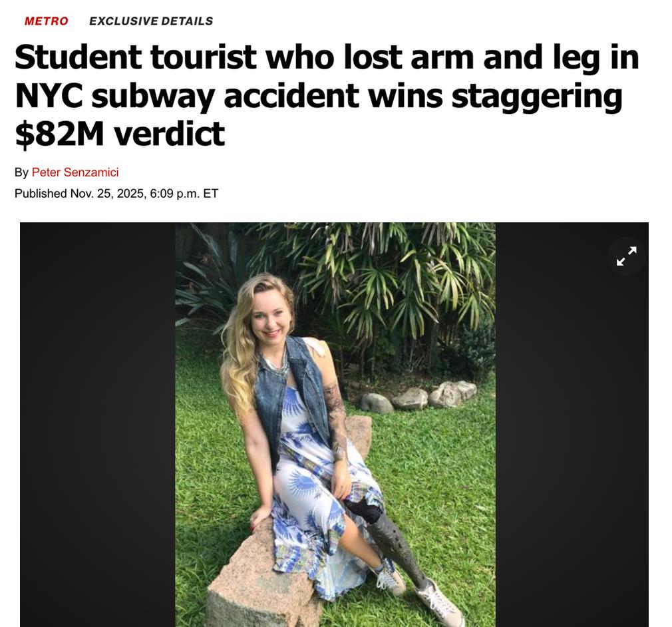672x627 pixels.
Task: Click the "6:09 p.m. ET" timestamp
Action: 184,194
